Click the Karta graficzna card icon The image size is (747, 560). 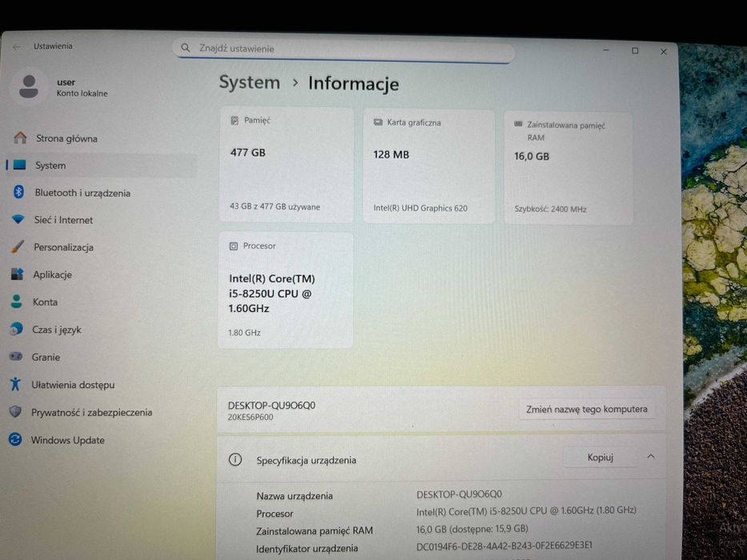point(378,122)
